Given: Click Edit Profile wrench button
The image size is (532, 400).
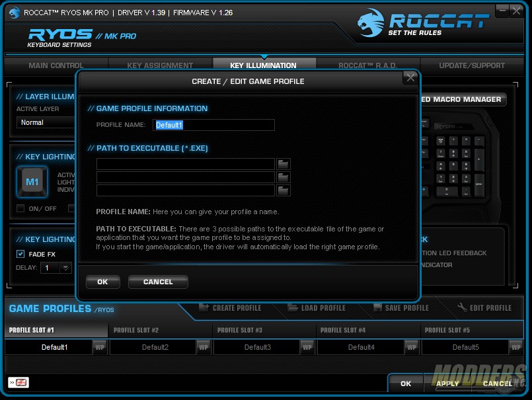Looking at the screenshot, I should point(484,307).
